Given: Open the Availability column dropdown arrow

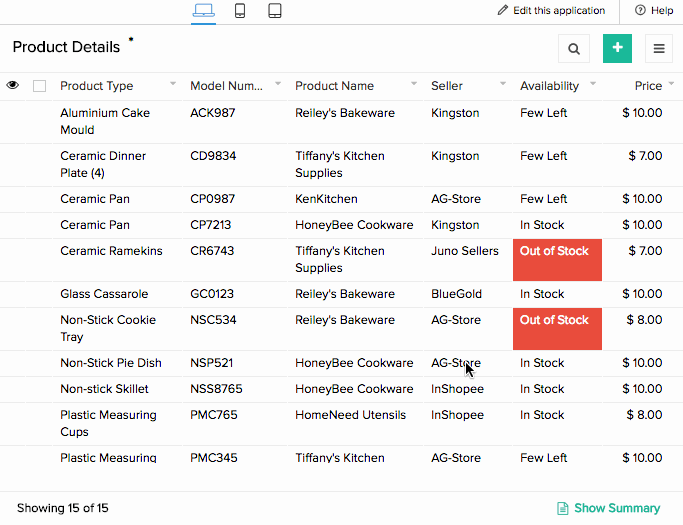Looking at the screenshot, I should (x=593, y=85).
